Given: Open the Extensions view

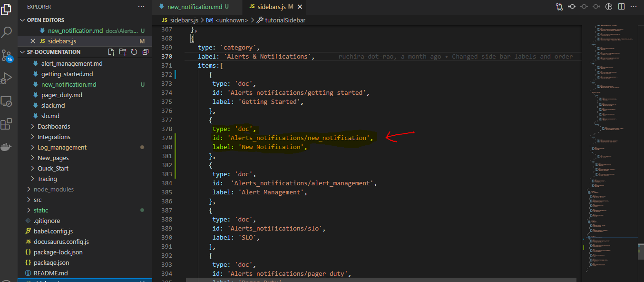Looking at the screenshot, I should [7, 124].
